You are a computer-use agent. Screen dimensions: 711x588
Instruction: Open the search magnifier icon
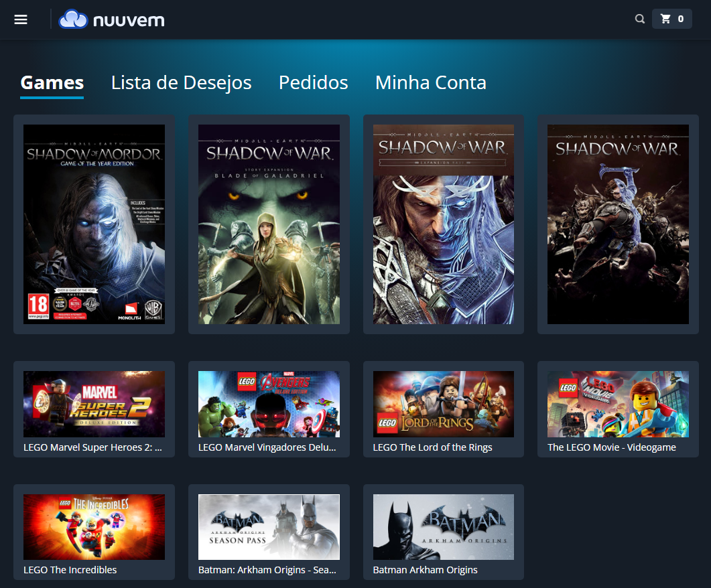tap(639, 19)
